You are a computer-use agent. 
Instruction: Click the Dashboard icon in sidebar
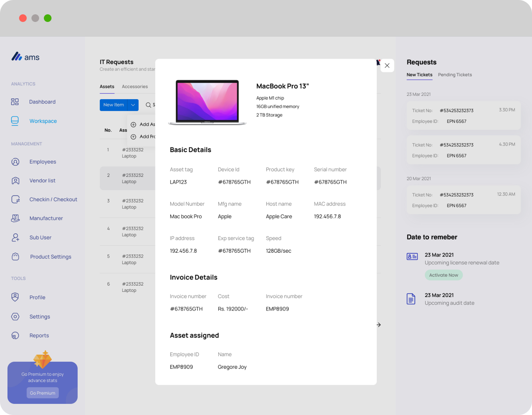(x=15, y=102)
